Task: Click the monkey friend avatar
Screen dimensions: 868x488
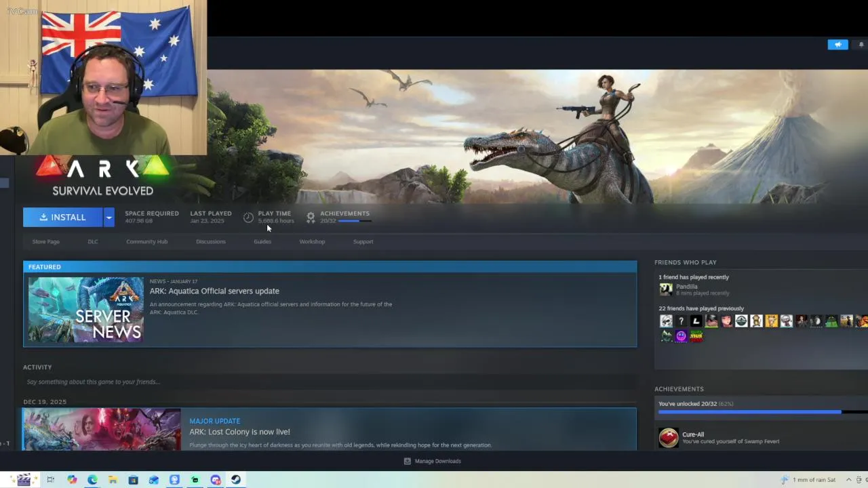Action: point(756,321)
